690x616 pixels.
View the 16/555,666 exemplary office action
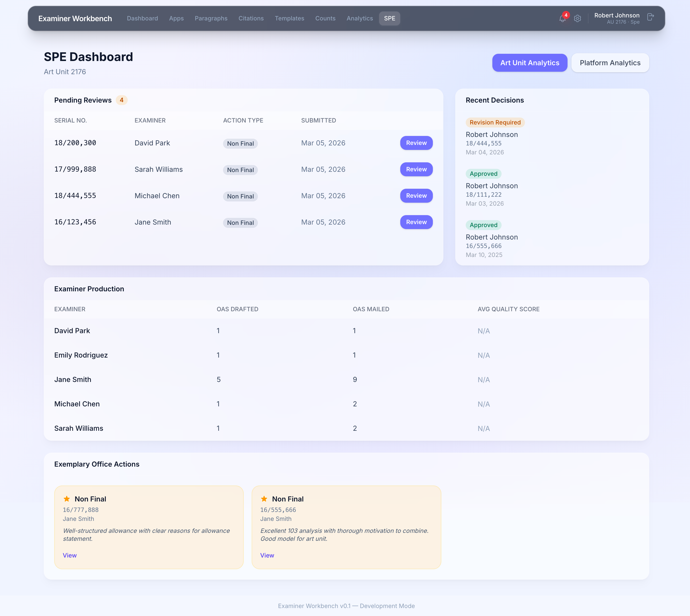click(267, 555)
